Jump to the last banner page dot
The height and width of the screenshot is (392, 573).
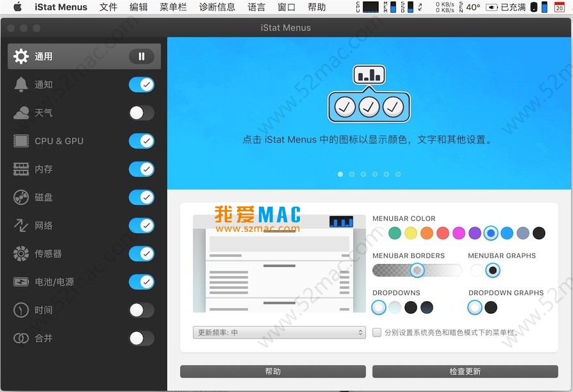(x=398, y=174)
